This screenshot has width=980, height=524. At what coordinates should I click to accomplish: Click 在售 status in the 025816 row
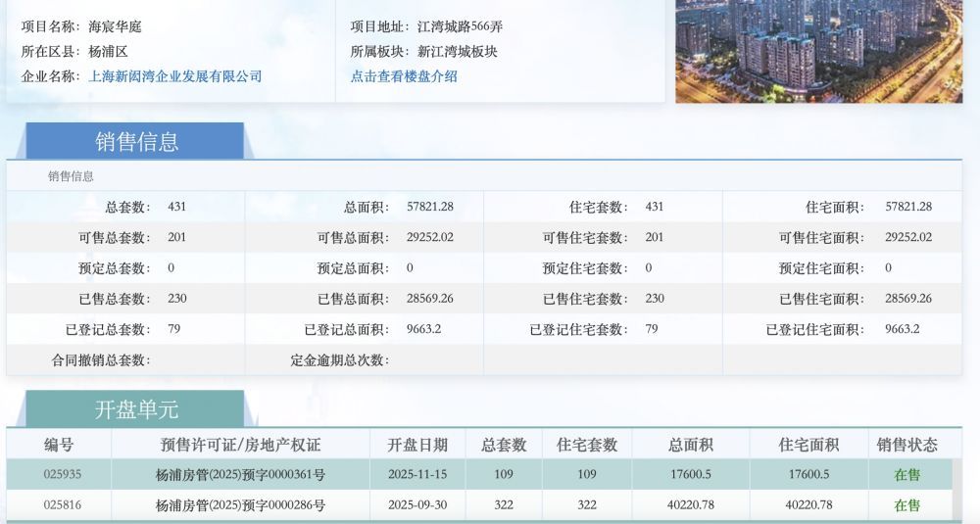[906, 505]
